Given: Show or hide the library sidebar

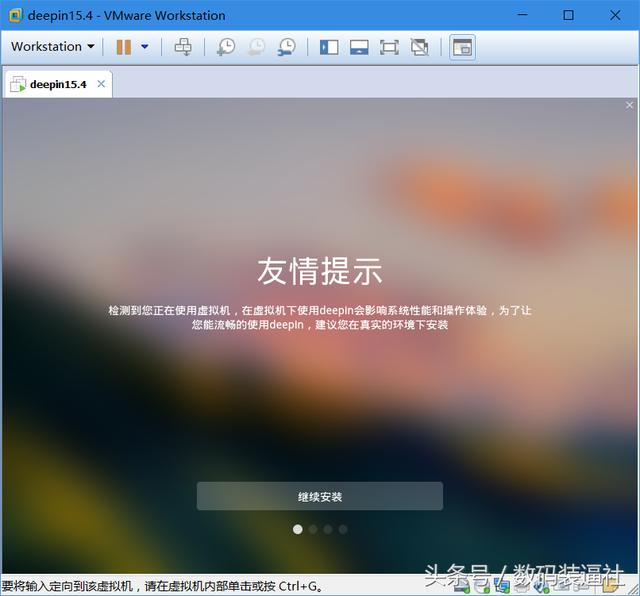Looking at the screenshot, I should coord(329,47).
